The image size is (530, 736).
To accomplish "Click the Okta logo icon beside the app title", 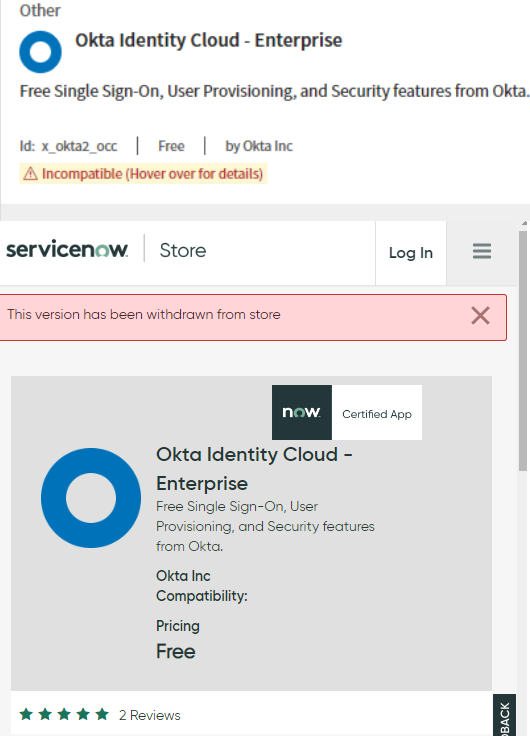I will [x=40, y=52].
